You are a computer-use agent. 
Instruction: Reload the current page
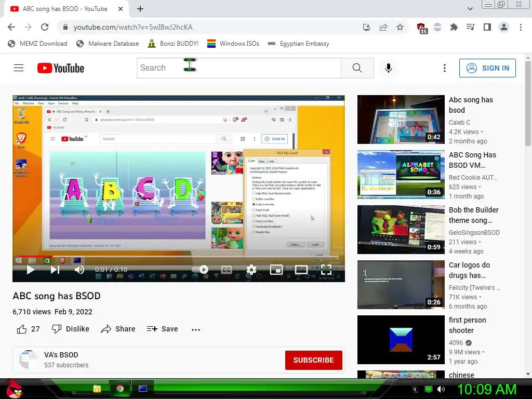tap(45, 27)
